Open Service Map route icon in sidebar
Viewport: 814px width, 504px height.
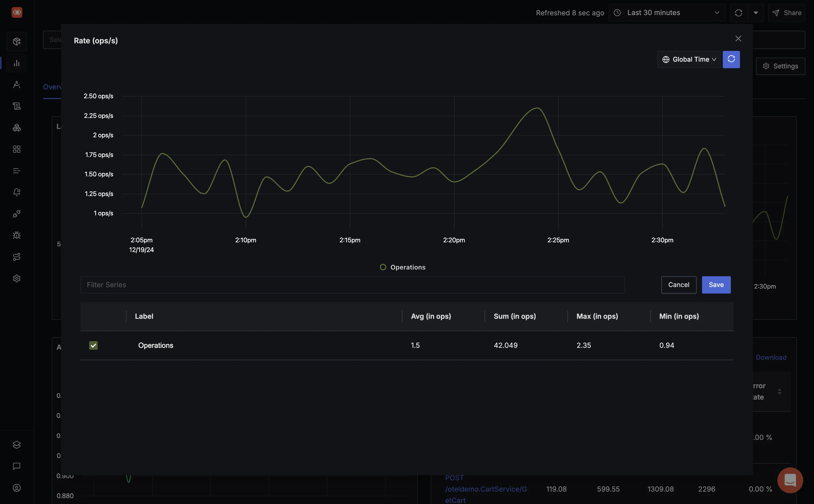pos(17,257)
